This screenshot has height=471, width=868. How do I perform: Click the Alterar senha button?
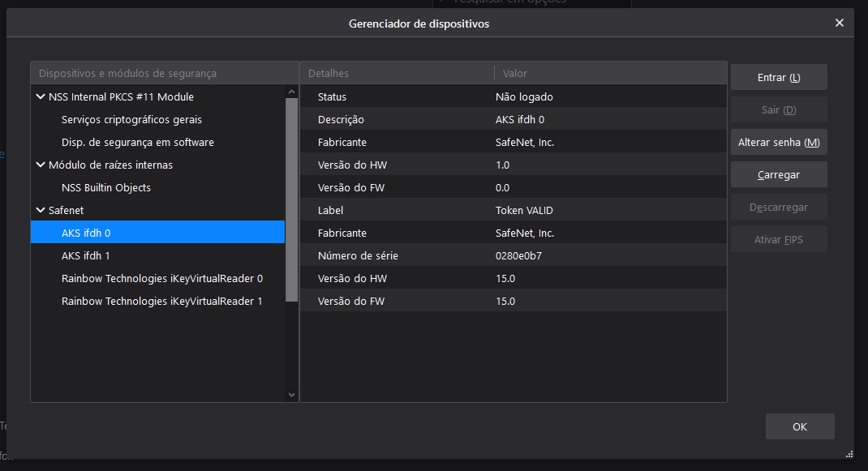779,142
